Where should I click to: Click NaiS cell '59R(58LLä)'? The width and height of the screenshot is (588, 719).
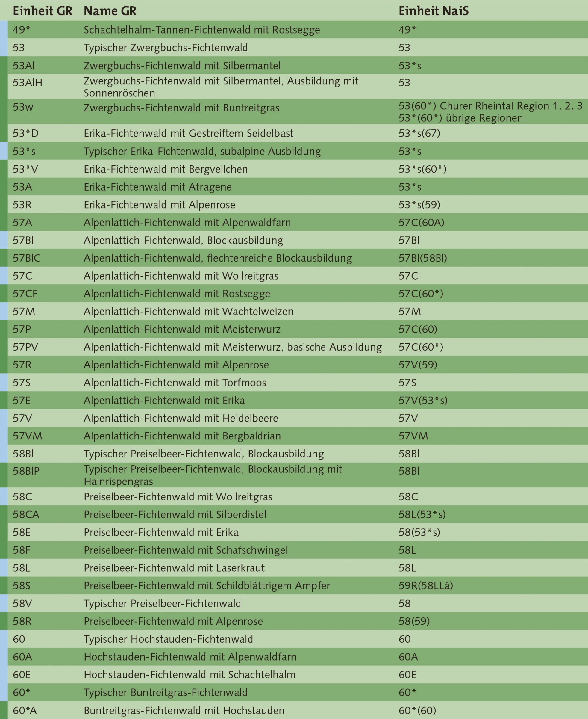coord(426,586)
